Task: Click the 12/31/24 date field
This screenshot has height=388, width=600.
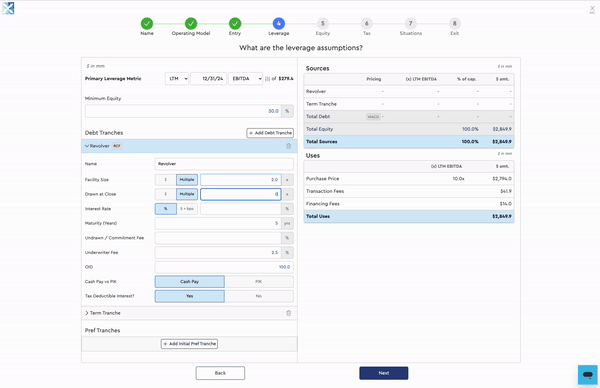Action: tap(209, 78)
